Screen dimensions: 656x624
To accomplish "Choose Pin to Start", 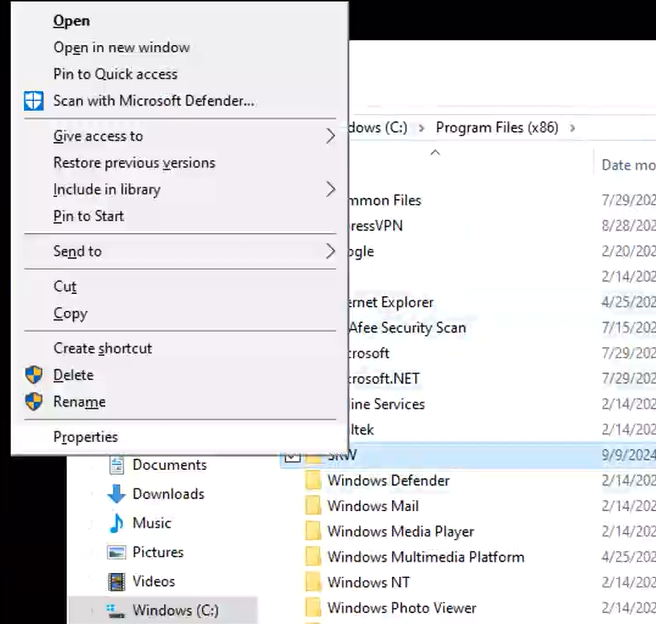I will [89, 216].
